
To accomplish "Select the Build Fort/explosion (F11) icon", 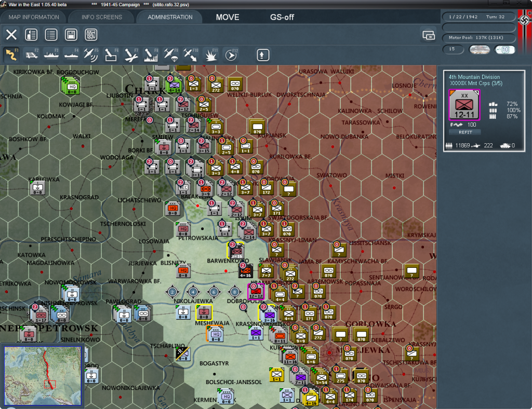I will tap(211, 55).
